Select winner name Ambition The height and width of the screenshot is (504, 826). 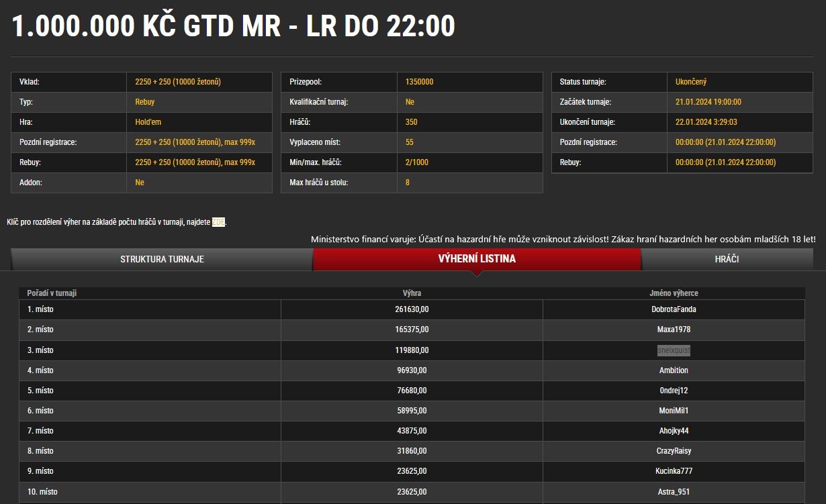[674, 370]
